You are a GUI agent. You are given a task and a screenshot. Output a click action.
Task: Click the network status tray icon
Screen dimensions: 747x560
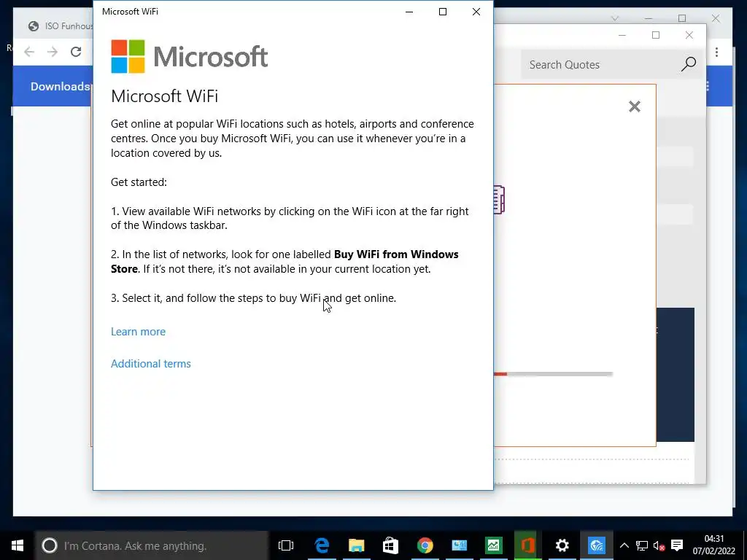[642, 545]
